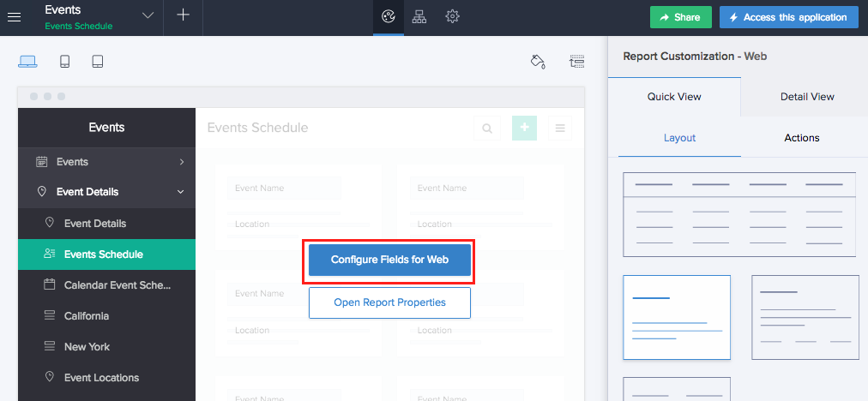Open the hamburger menu in the top bar
The width and height of the screenshot is (868, 401).
[15, 17]
